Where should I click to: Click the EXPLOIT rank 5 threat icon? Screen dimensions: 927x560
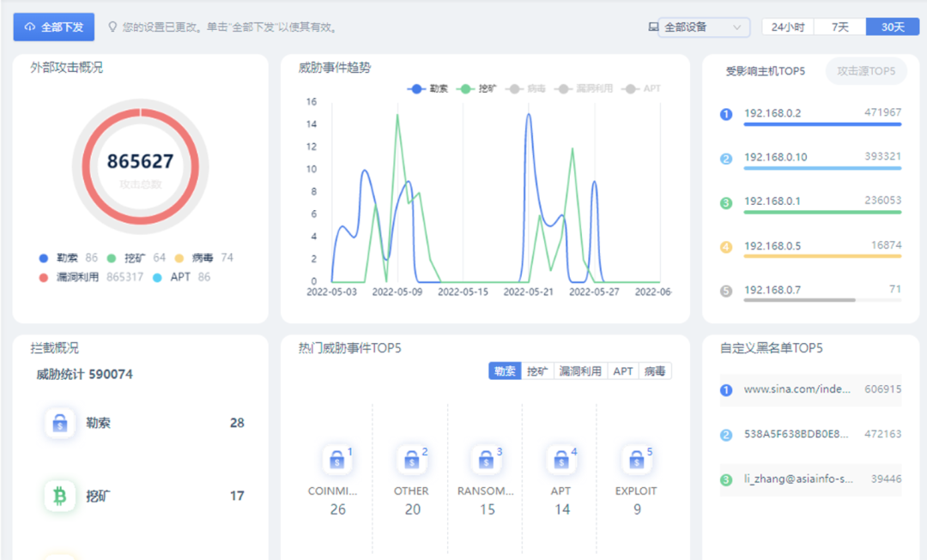pyautogui.click(x=636, y=461)
